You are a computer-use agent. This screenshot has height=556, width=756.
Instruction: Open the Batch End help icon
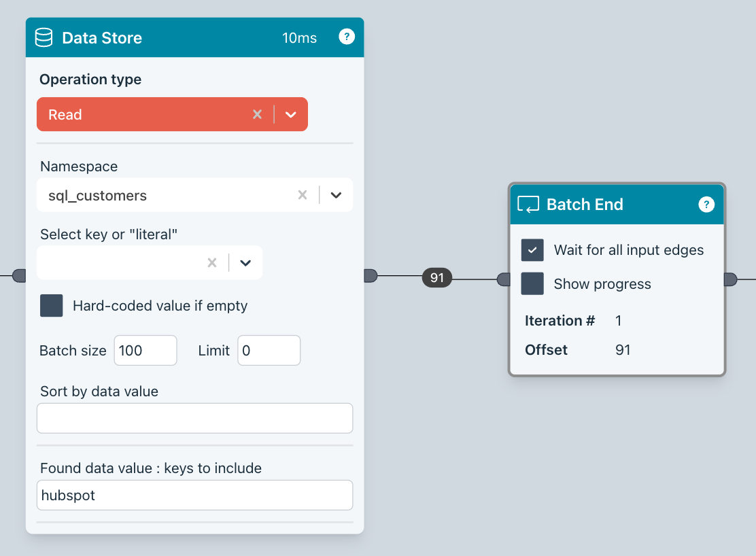click(706, 205)
